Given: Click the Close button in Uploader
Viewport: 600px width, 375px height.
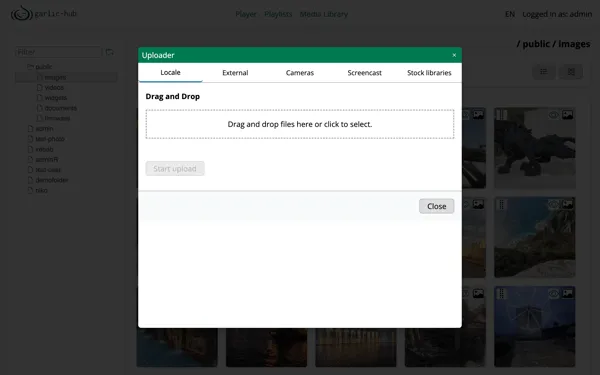Looking at the screenshot, I should click(436, 206).
